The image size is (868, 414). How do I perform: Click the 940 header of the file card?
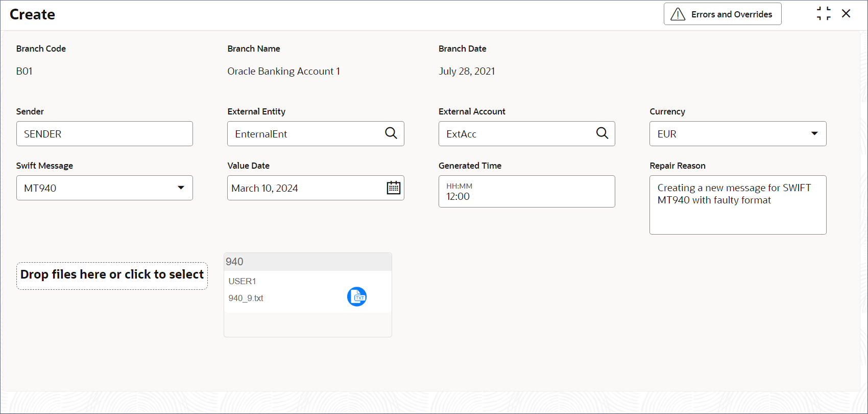pos(308,262)
